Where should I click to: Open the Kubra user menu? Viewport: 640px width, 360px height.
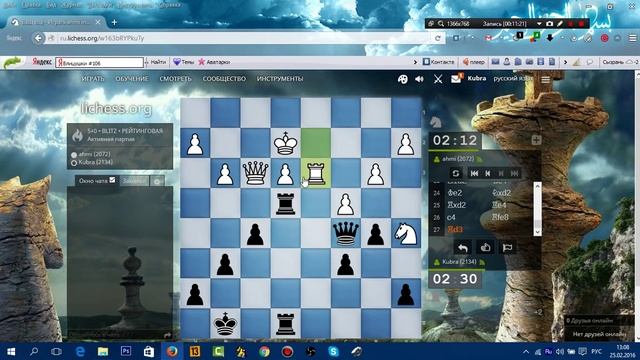477,78
